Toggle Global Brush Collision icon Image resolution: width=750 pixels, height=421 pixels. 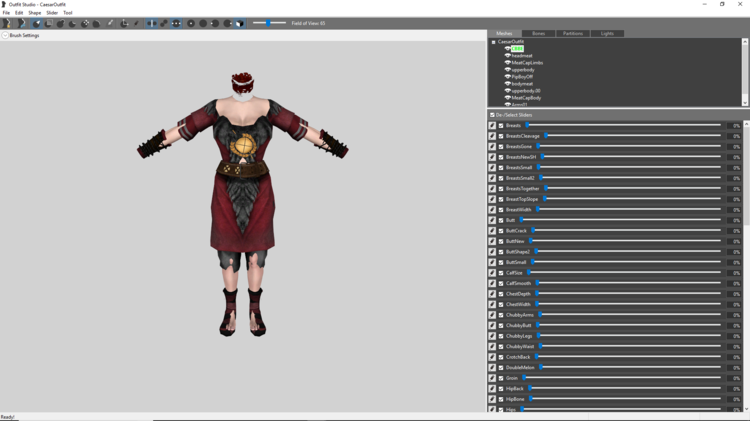click(176, 23)
